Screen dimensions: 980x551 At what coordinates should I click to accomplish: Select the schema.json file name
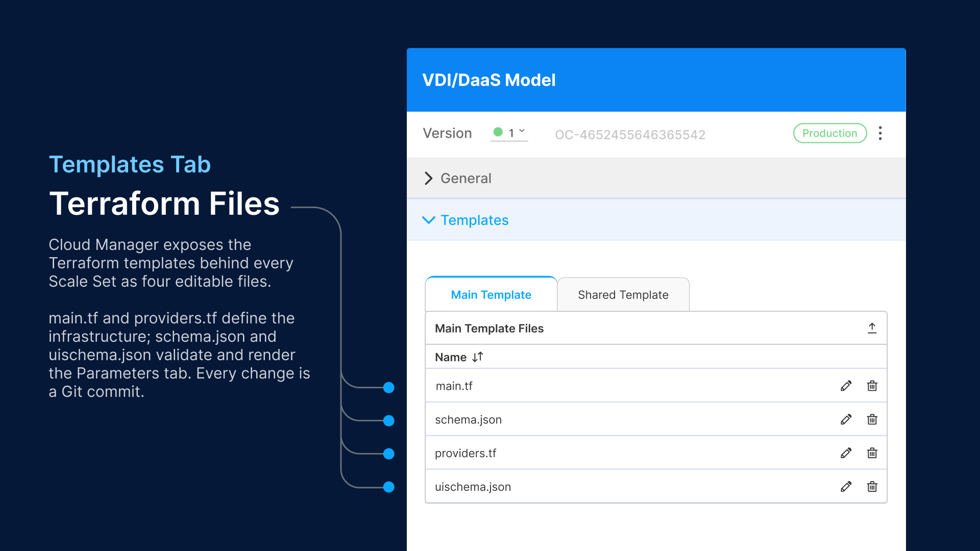pyautogui.click(x=468, y=420)
